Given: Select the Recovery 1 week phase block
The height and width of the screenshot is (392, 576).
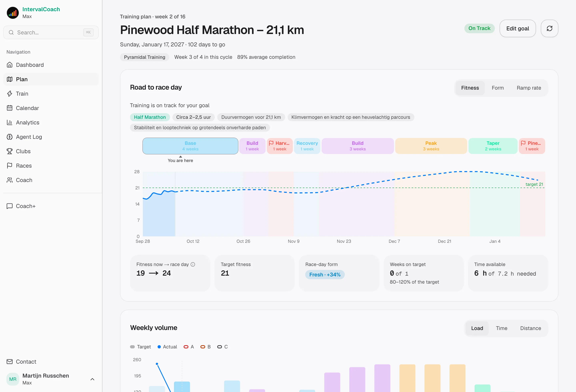Looking at the screenshot, I should click(307, 146).
